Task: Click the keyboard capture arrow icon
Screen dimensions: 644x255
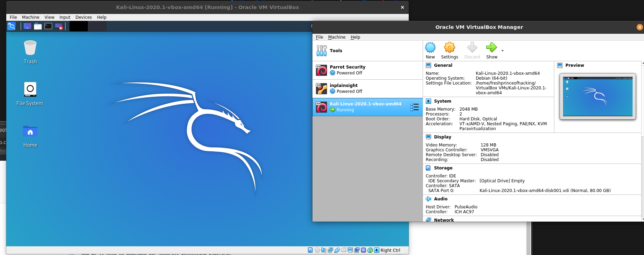Action: click(376, 250)
